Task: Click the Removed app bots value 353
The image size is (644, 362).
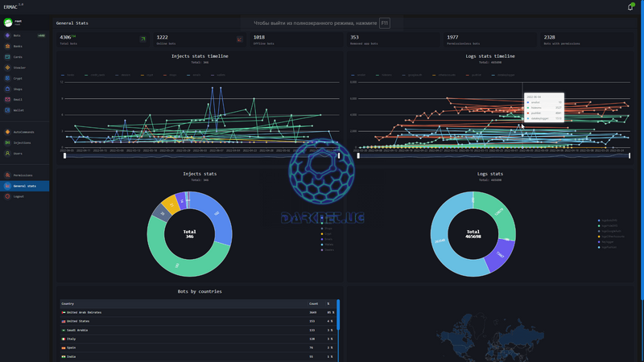Action: [354, 37]
